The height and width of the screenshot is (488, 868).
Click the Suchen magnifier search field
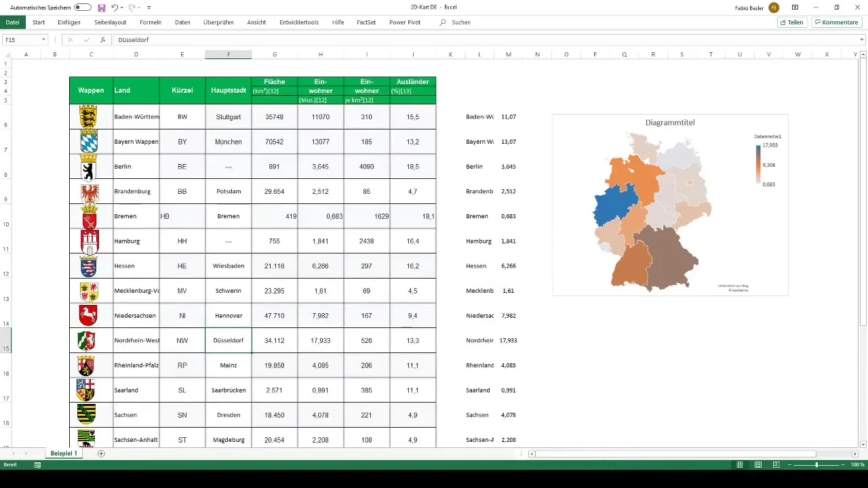[x=455, y=22]
